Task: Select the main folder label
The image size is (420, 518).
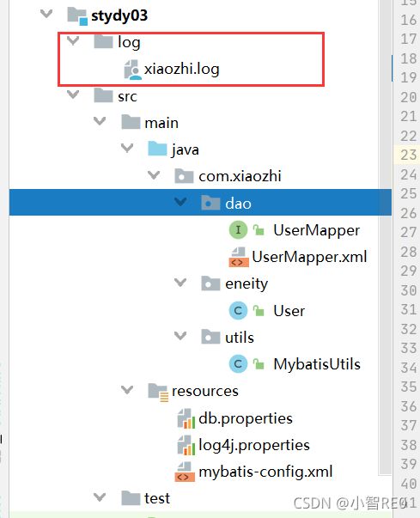Action: (x=161, y=123)
